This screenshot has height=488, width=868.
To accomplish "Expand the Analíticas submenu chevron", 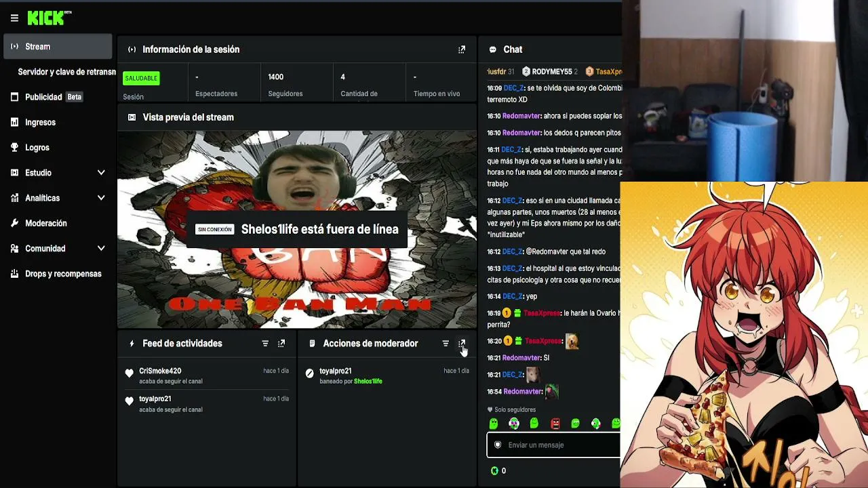I will click(101, 198).
